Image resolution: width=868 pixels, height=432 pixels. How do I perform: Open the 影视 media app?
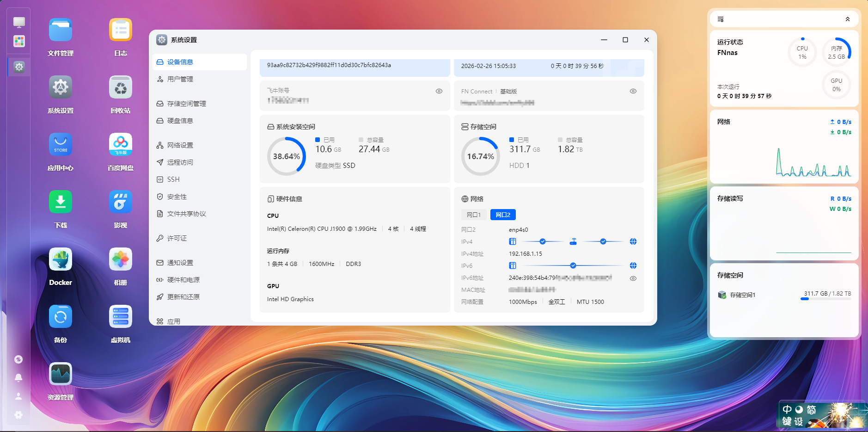[x=121, y=202]
